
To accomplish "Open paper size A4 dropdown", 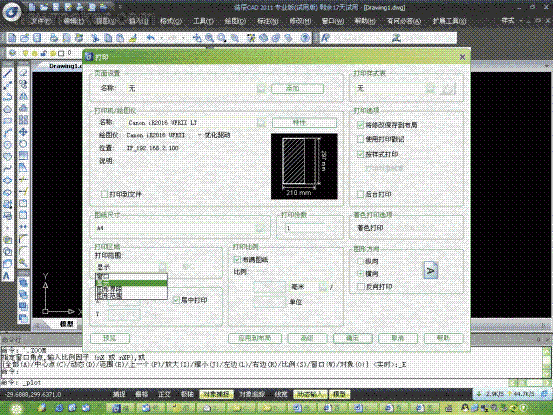I will [260, 228].
